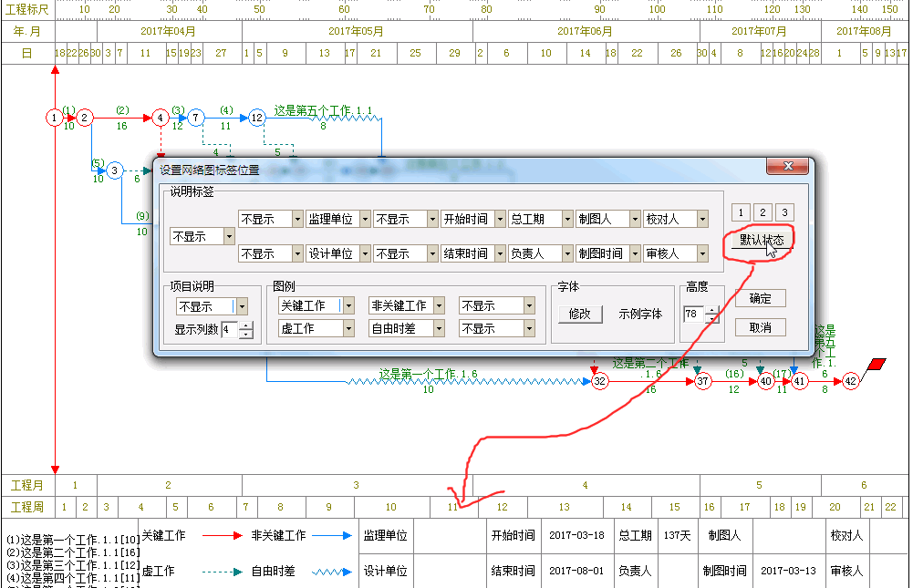Confirm settings with the 确定 button
The height and width of the screenshot is (588, 913).
tap(760, 299)
